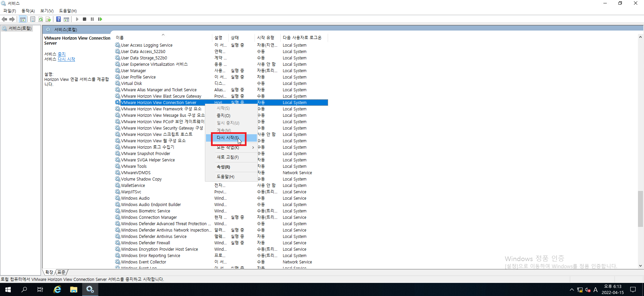Select VMware Horizon View Connection Server row

[221, 103]
